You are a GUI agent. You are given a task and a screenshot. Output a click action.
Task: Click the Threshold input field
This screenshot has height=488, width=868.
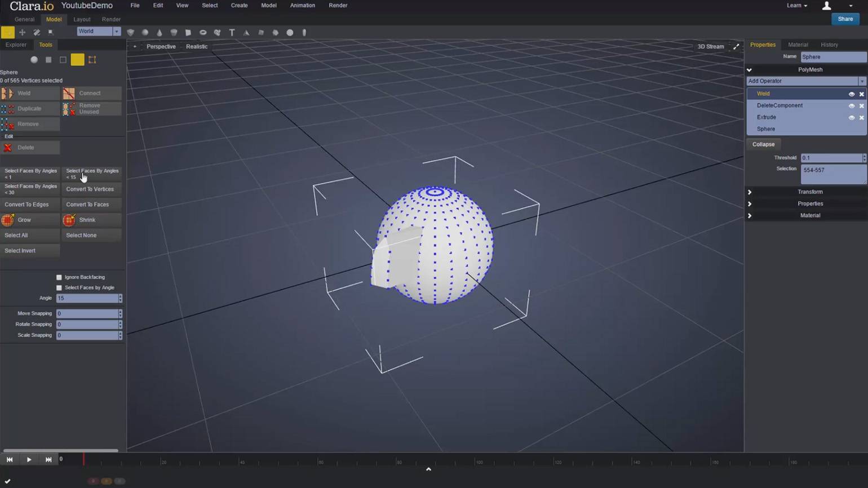831,158
